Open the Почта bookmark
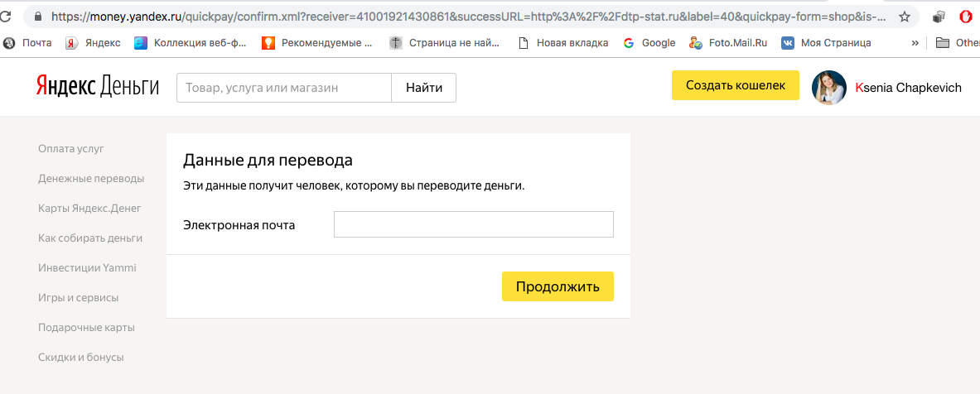 pos(28,43)
